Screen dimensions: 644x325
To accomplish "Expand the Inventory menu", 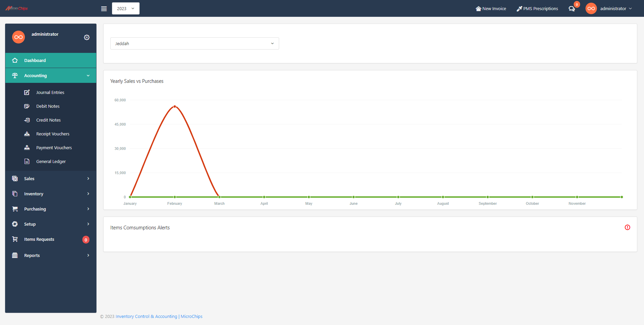I will (x=51, y=194).
